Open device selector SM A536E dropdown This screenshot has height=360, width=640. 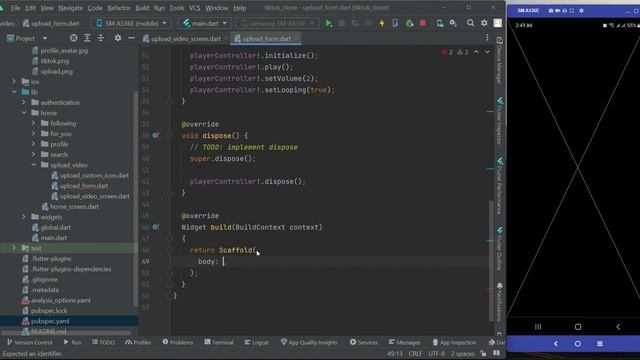(132, 23)
